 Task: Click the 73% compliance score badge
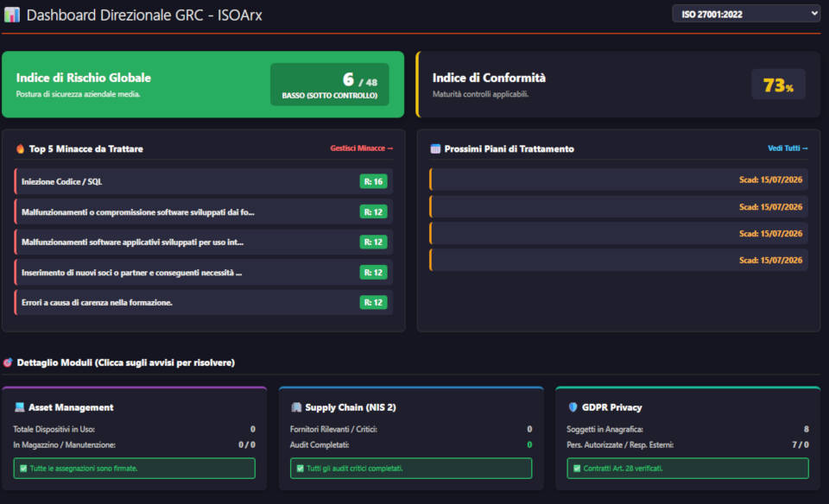(x=778, y=85)
